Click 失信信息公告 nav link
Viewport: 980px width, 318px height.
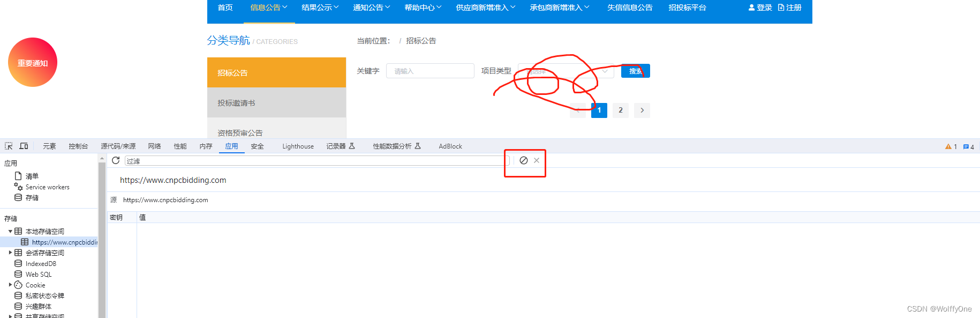(630, 8)
